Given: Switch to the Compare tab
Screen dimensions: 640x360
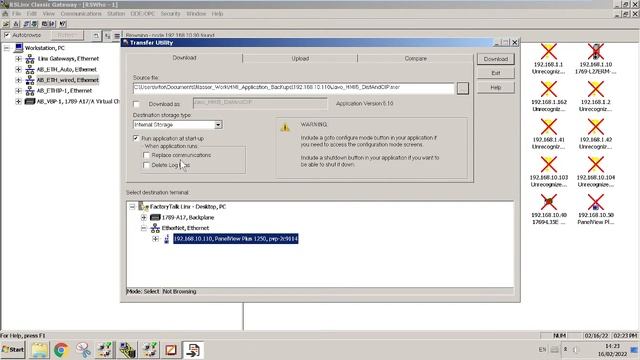Looking at the screenshot, I should coord(416,59).
